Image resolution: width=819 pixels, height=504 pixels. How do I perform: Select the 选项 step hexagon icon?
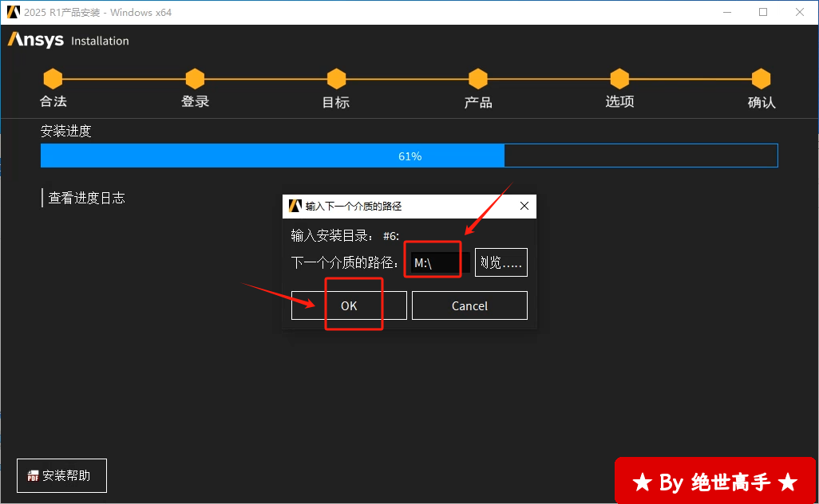(x=619, y=79)
